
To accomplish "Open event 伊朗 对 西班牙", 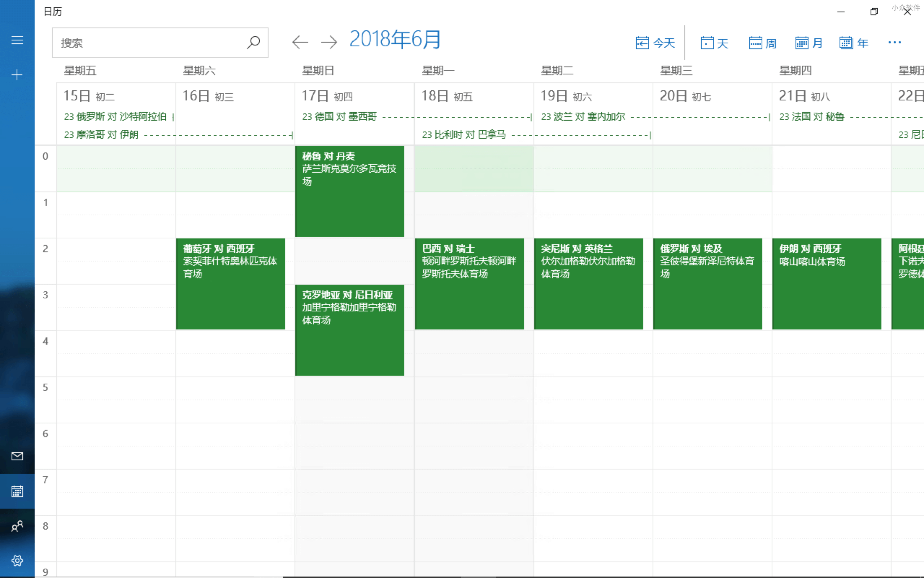I will [x=827, y=284].
